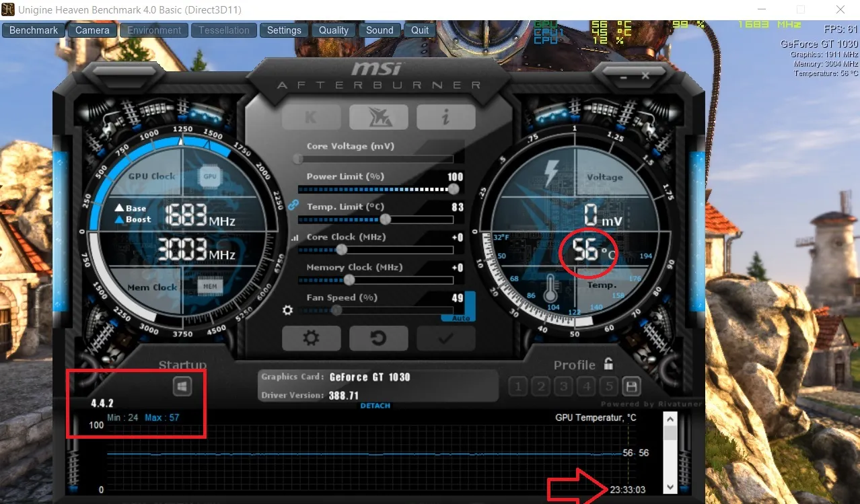This screenshot has width=860, height=504.
Task: Click the Core Clock slider handle
Action: [x=341, y=250]
